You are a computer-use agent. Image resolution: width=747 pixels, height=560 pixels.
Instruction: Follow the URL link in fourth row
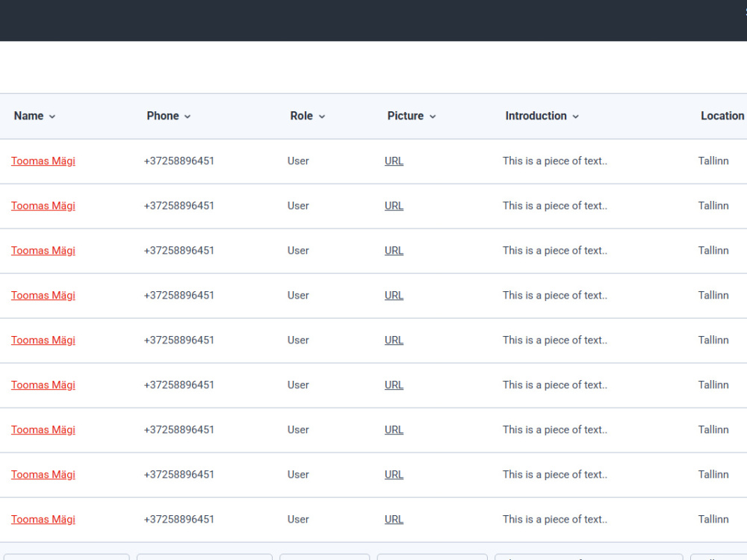[394, 295]
